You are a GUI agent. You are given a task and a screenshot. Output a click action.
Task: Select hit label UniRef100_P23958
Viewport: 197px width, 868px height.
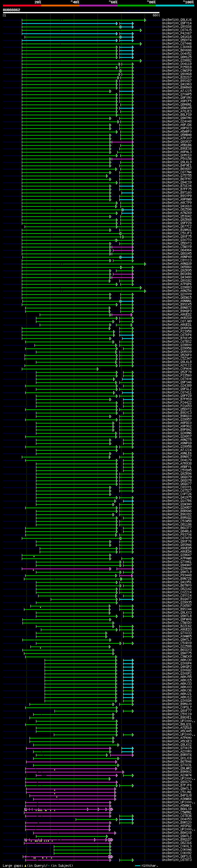click(177, 332)
